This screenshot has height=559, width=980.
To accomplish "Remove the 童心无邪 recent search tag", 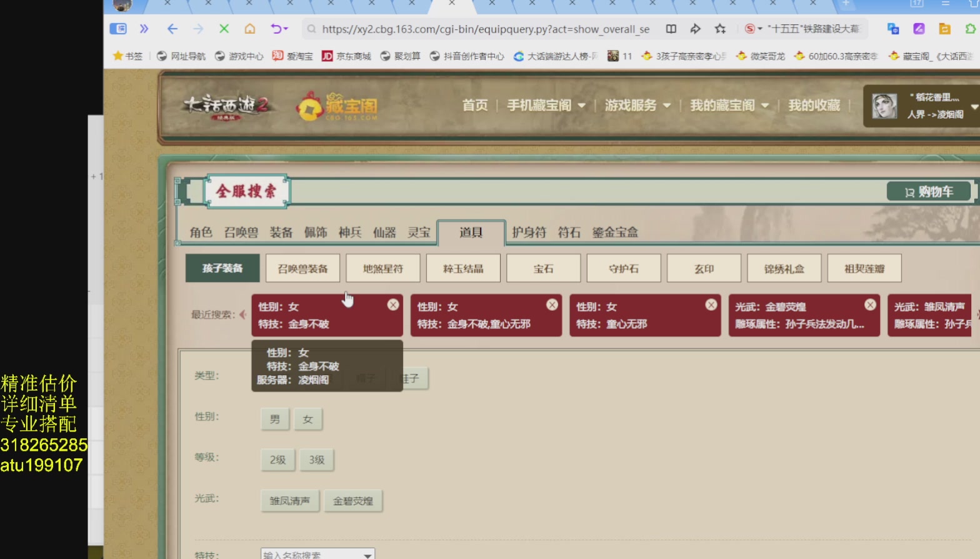I will pos(711,305).
